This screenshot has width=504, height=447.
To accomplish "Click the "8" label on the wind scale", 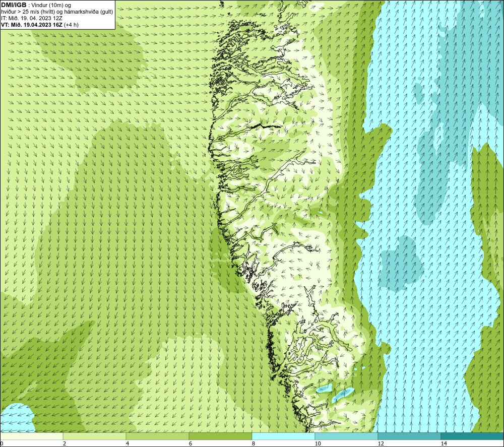I will [x=254, y=444].
